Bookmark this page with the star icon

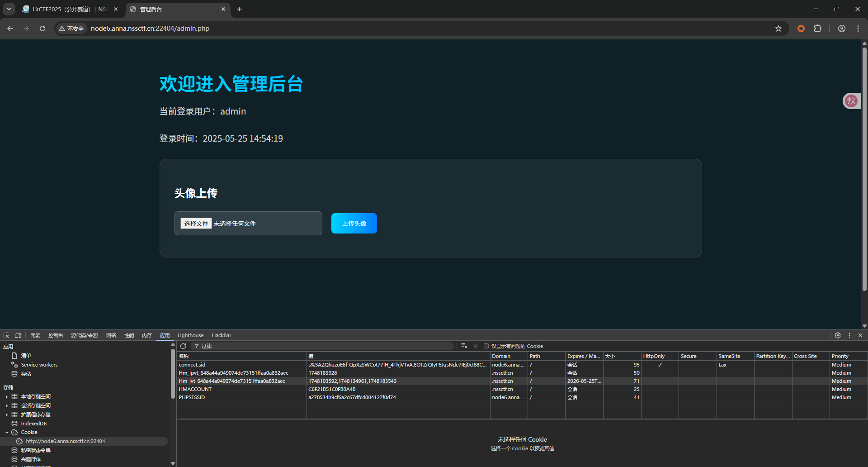[x=778, y=29]
